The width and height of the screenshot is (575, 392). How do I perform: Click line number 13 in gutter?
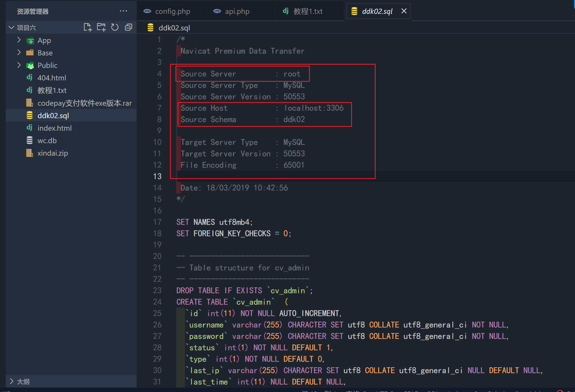157,176
